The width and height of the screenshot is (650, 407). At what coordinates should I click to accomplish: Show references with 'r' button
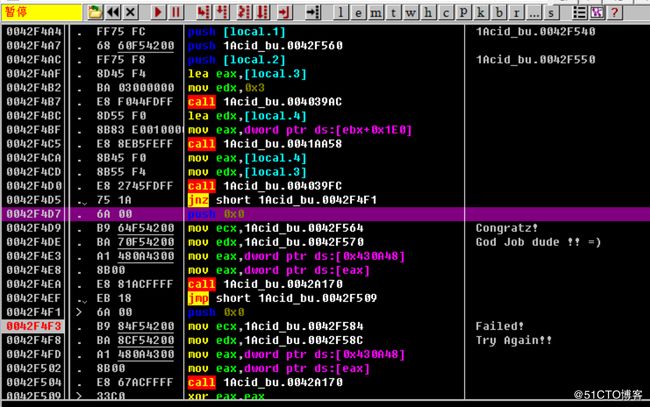point(516,13)
